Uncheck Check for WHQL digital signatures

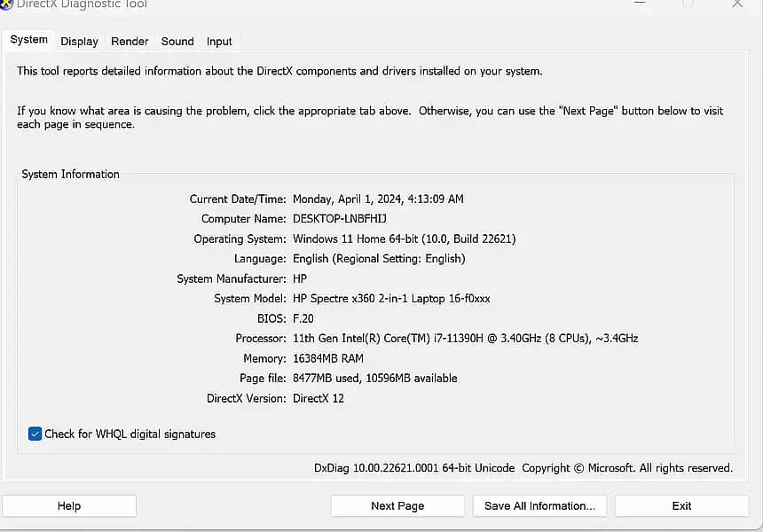[x=35, y=434]
